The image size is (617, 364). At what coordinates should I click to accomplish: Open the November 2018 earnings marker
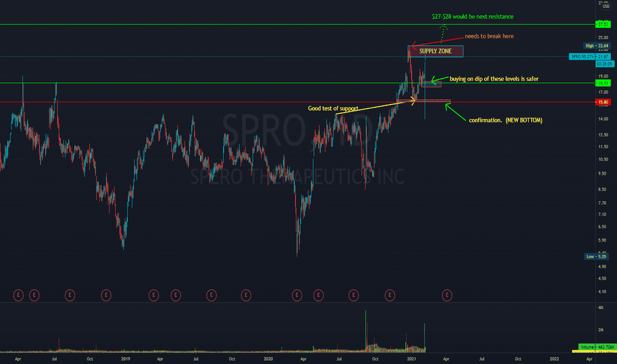coord(106,295)
